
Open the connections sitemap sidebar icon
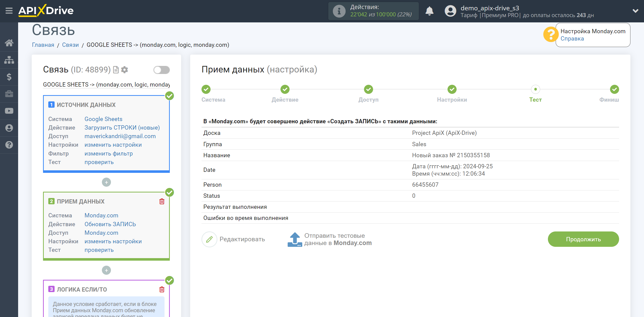(9, 60)
